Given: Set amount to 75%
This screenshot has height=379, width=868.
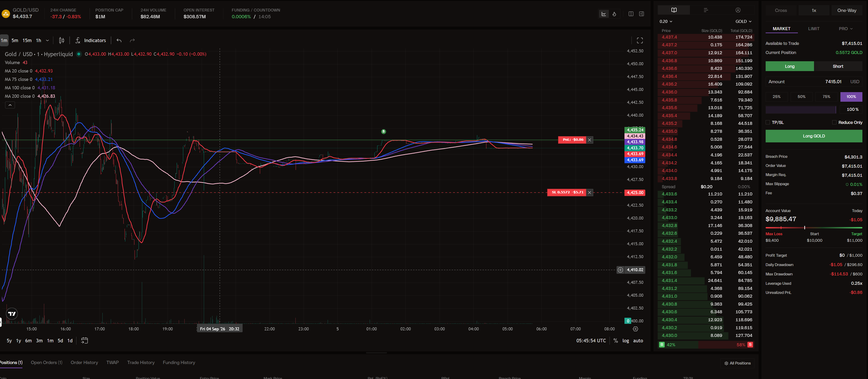Looking at the screenshot, I should click(x=827, y=97).
